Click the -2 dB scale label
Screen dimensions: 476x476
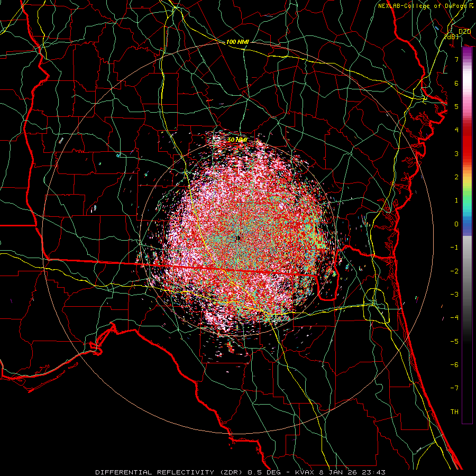coord(454,271)
